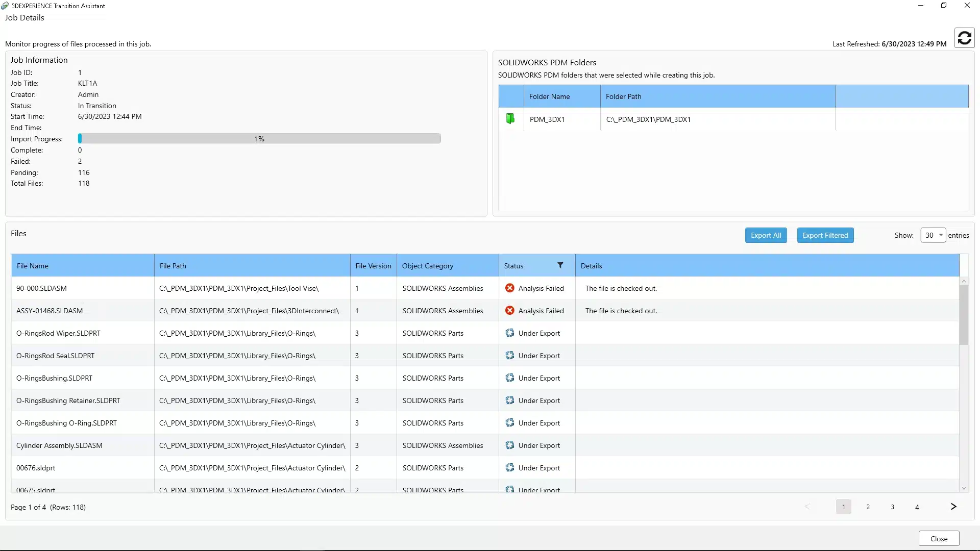Click the Import Progress bar
This screenshot has width=980, height=551.
259,138
